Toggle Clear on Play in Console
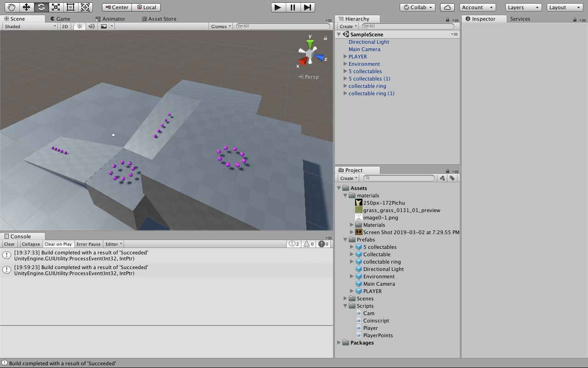Viewport: 588px width, 368px height. pyautogui.click(x=58, y=244)
